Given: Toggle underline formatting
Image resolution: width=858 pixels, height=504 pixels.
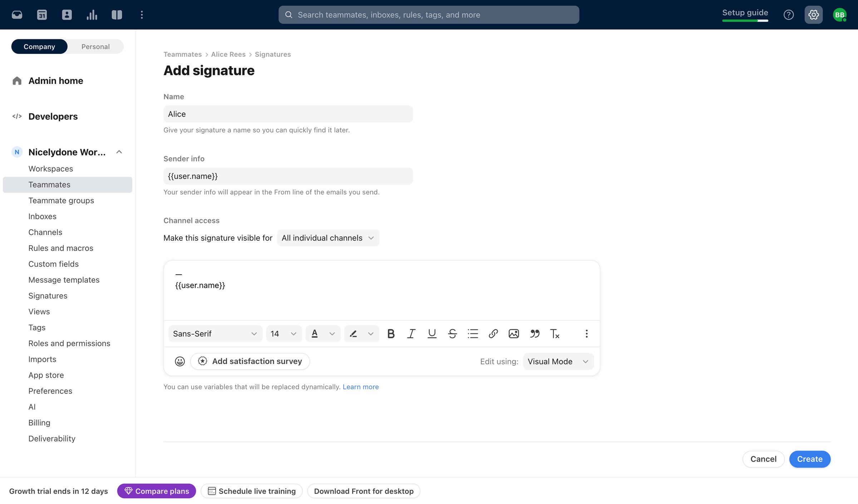Looking at the screenshot, I should click(432, 334).
